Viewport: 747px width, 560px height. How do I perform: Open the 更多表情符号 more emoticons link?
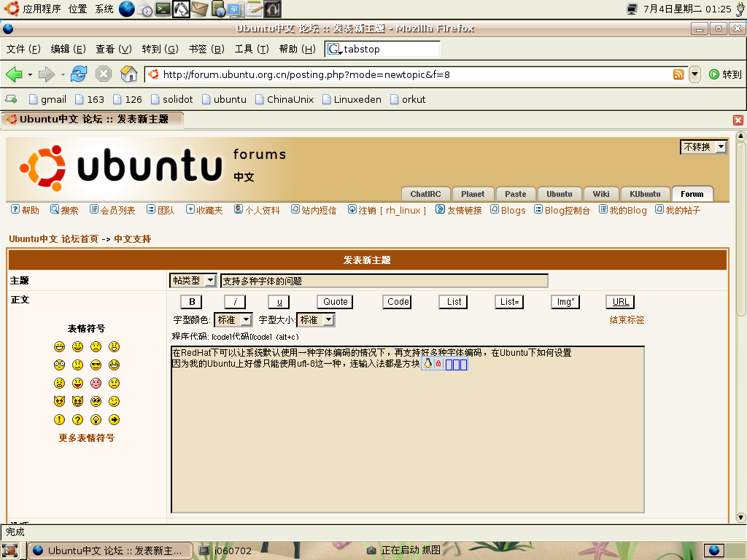86,438
